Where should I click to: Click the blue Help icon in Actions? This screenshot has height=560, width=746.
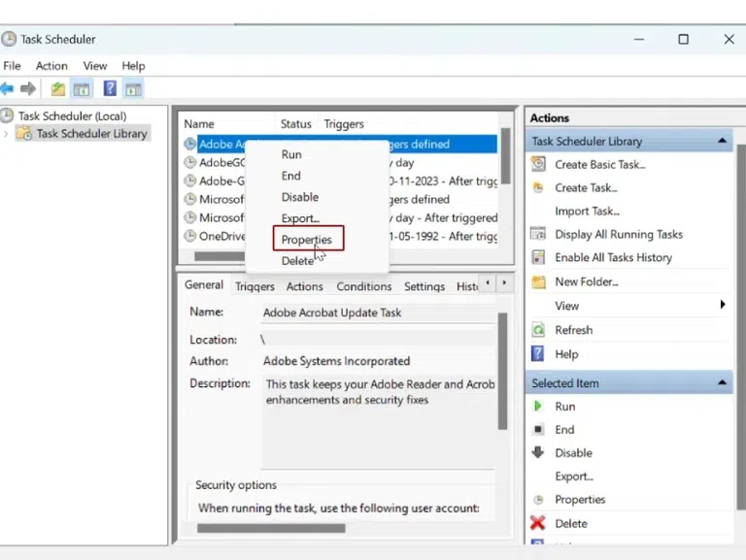(x=537, y=353)
